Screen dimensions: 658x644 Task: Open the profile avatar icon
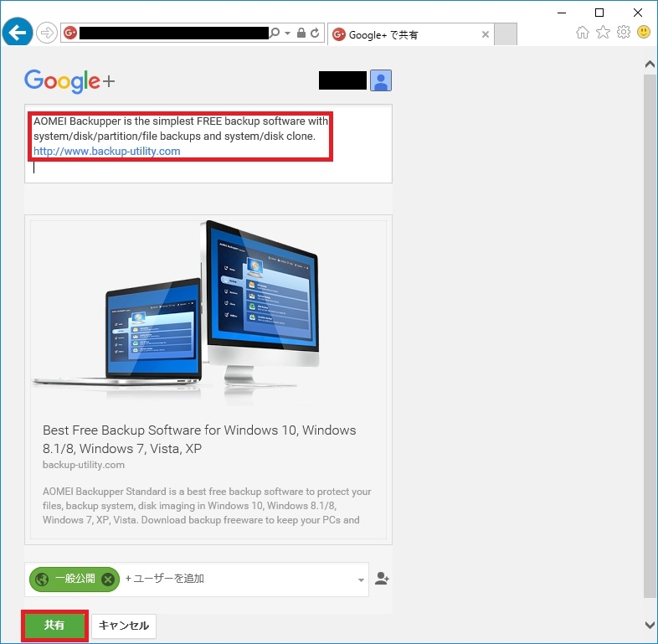pyautogui.click(x=381, y=80)
